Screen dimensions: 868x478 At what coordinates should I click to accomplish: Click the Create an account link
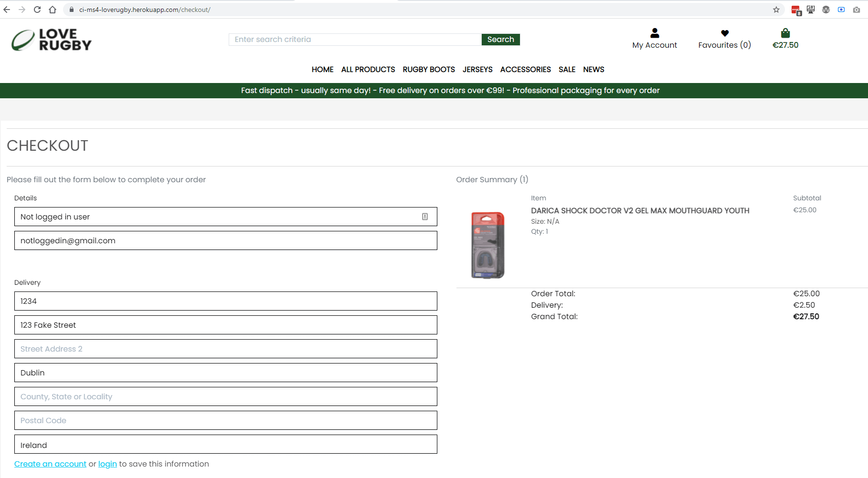point(50,464)
